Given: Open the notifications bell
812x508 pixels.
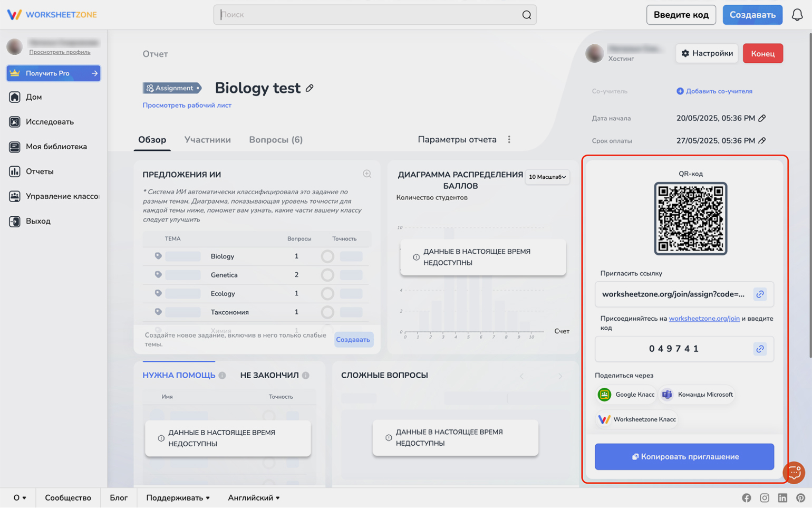Looking at the screenshot, I should [x=797, y=15].
